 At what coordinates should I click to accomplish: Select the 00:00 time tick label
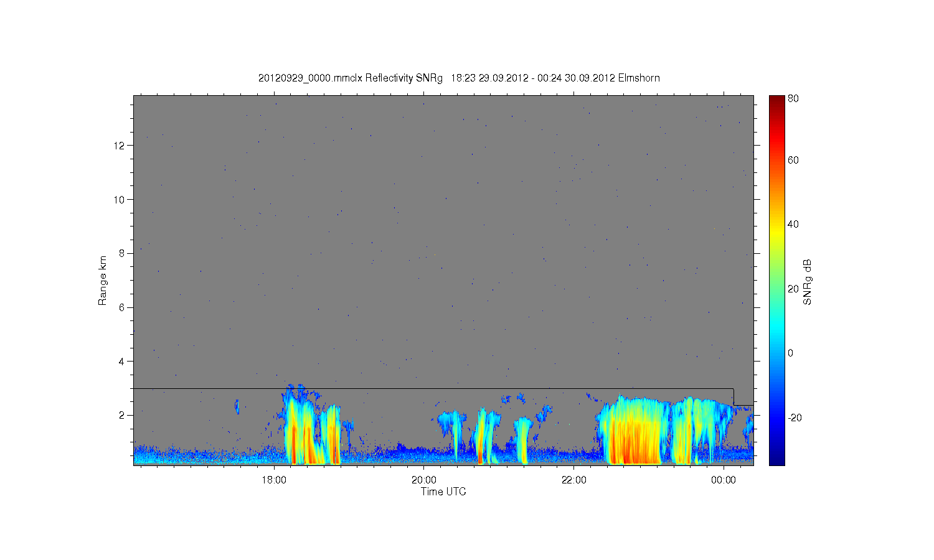click(724, 480)
